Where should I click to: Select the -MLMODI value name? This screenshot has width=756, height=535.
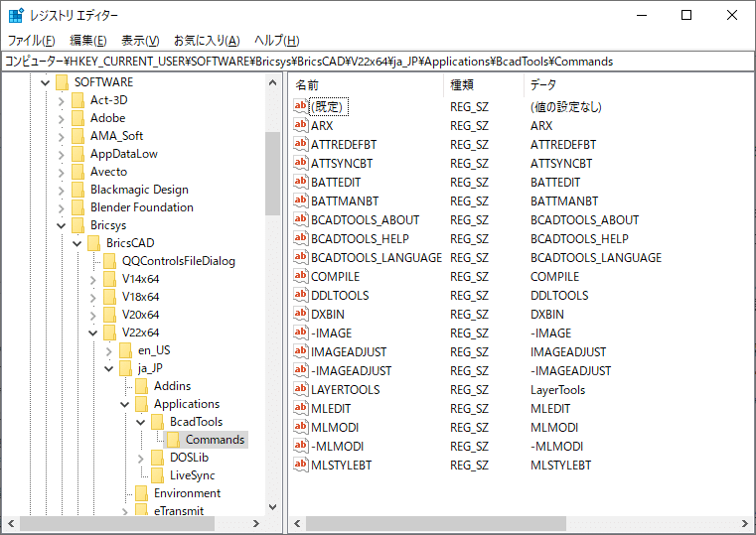(337, 446)
